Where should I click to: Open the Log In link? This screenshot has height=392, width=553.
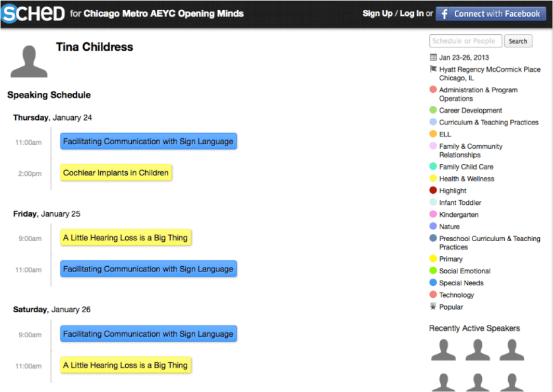point(411,14)
